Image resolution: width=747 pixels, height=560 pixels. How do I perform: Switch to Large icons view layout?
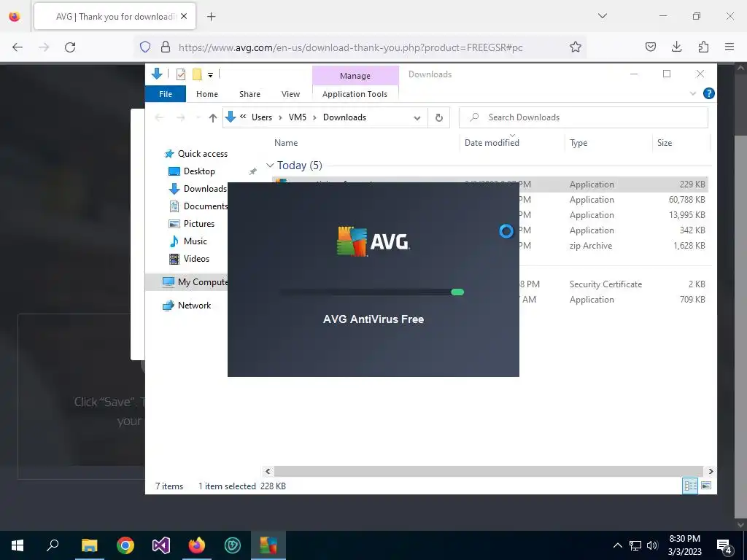tap(706, 485)
